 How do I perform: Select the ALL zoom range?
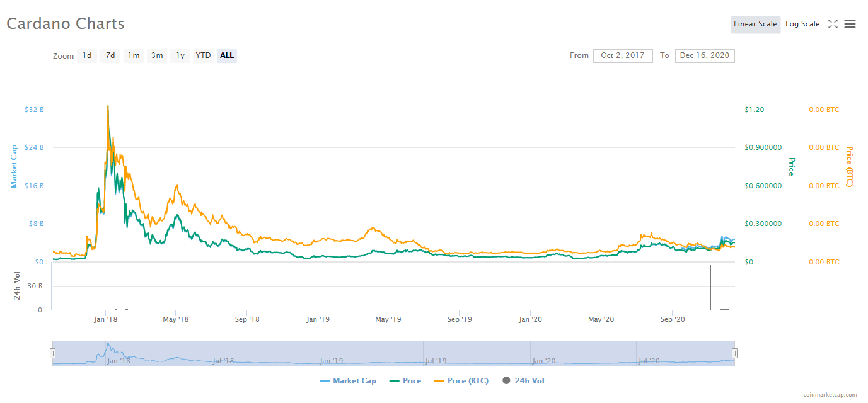pos(227,55)
